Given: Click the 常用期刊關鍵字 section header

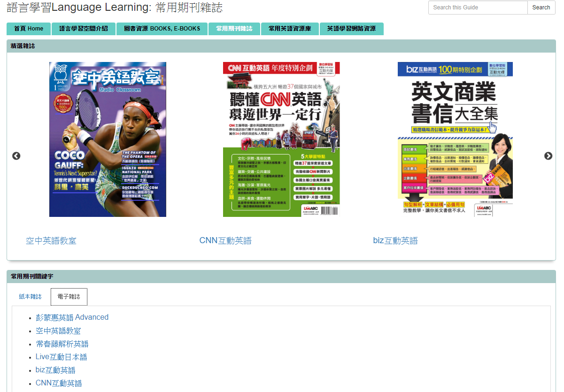Looking at the screenshot, I should point(281,277).
